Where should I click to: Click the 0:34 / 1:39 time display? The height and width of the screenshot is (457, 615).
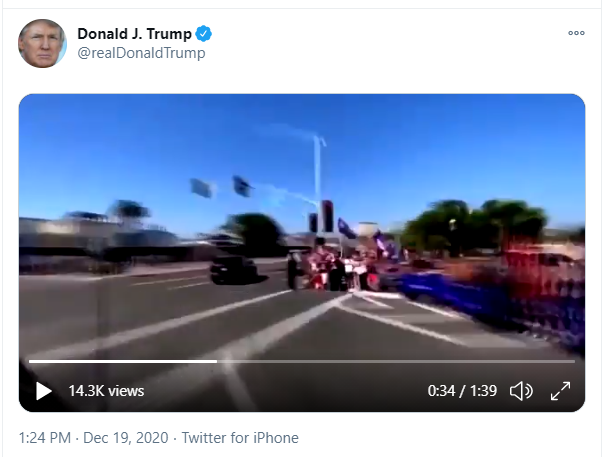(462, 391)
